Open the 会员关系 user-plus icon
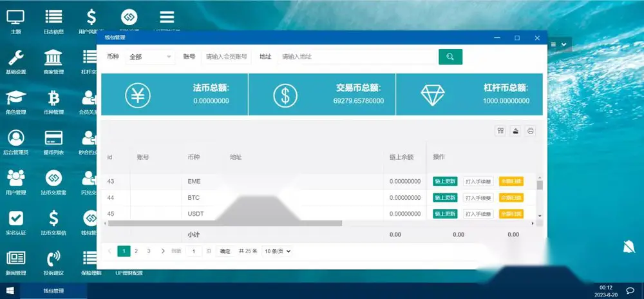This screenshot has width=644, height=299. tap(90, 98)
